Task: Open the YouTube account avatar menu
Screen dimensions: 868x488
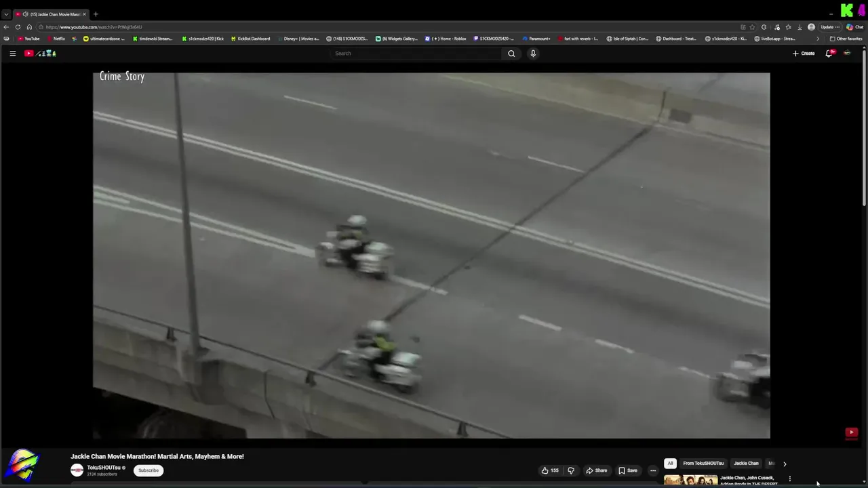Action: click(847, 54)
